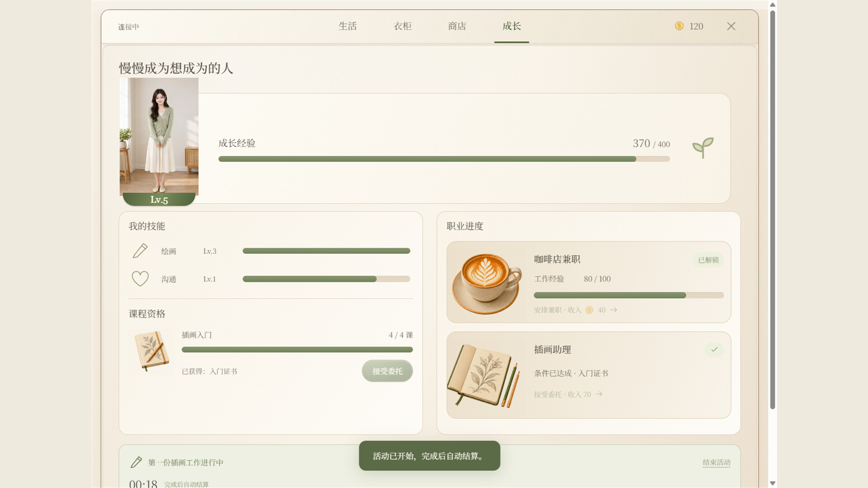Screen dimensions: 868x488
Task: Click the arrow after 安排兼职 收入 40
Action: coord(613,310)
